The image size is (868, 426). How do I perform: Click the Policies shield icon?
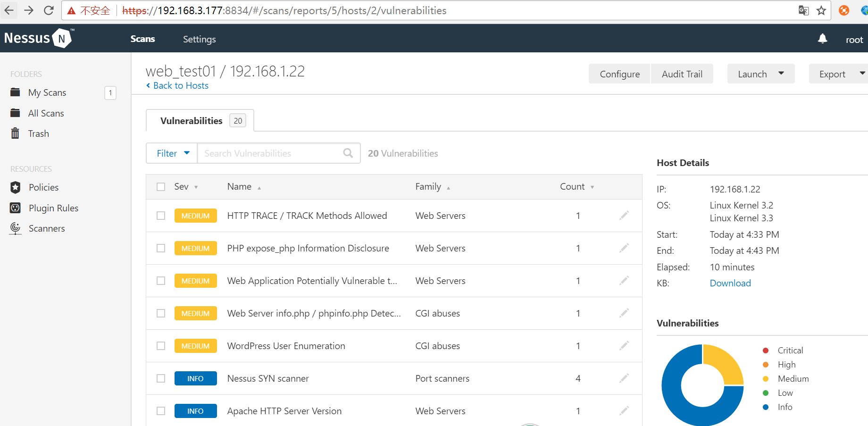pos(16,187)
